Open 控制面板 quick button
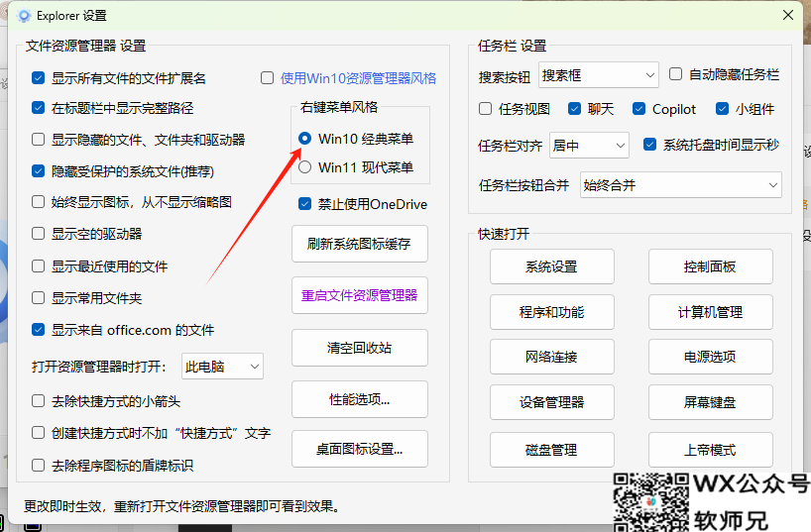 tap(711, 266)
